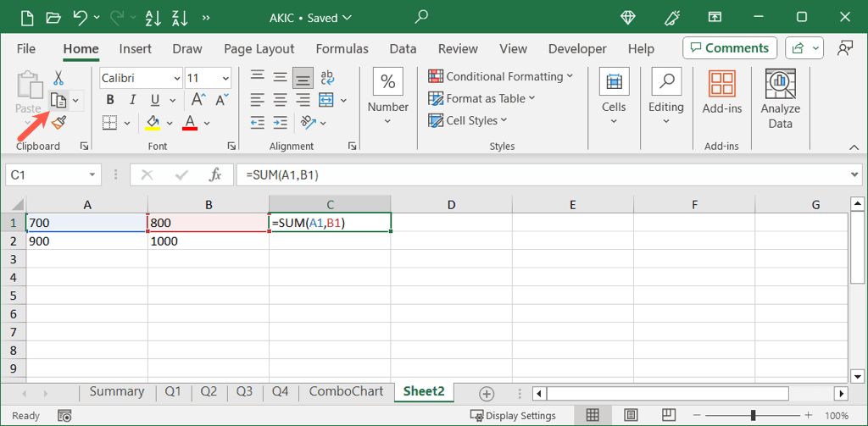Launch Analyze Data
Viewport: 868px width, 426px height.
click(781, 98)
